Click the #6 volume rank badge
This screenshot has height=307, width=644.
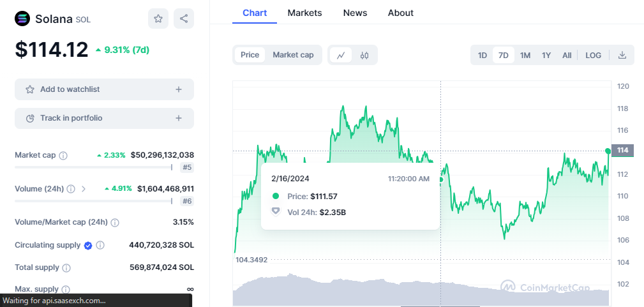point(187,201)
